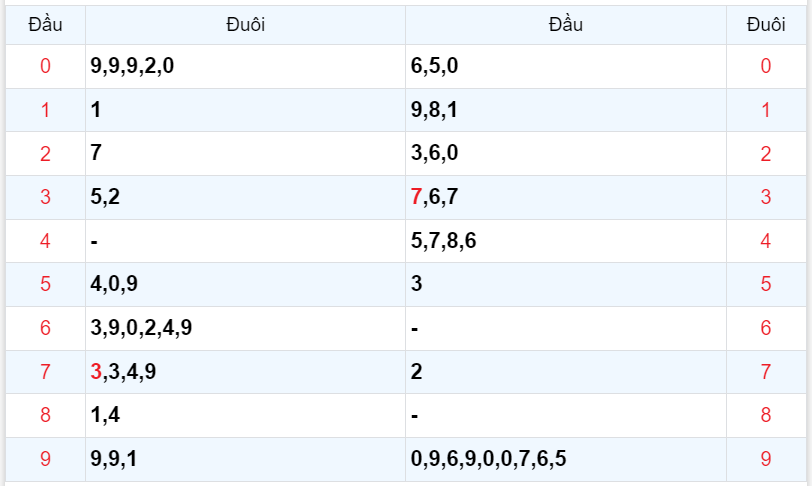Click the cell containing 9,8,1

coord(434,110)
